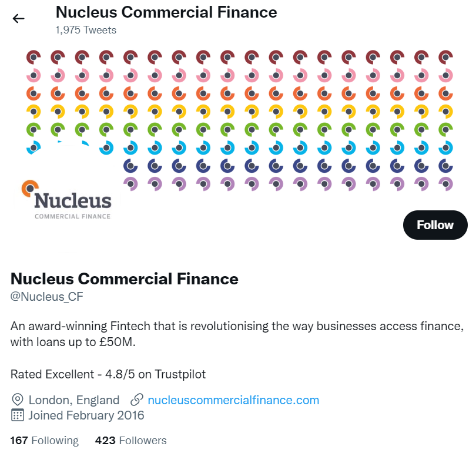The height and width of the screenshot is (453, 476).
Task: View the 167 Following list
Action: tap(44, 440)
